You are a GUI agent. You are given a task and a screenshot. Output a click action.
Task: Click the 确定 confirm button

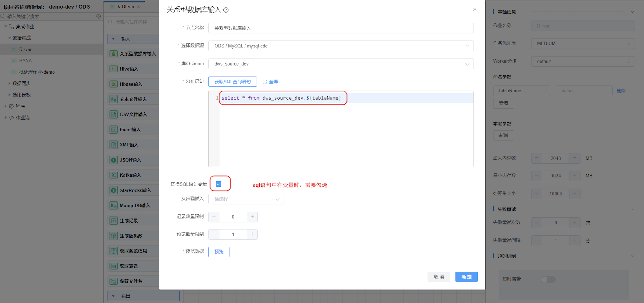click(466, 277)
